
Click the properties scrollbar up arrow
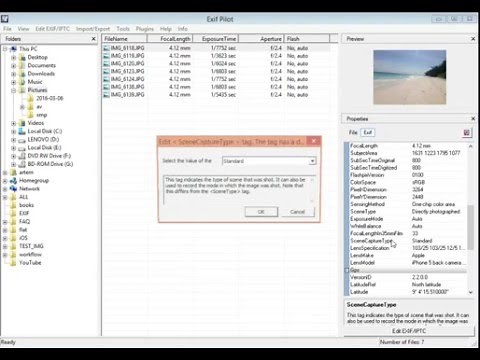point(471,146)
